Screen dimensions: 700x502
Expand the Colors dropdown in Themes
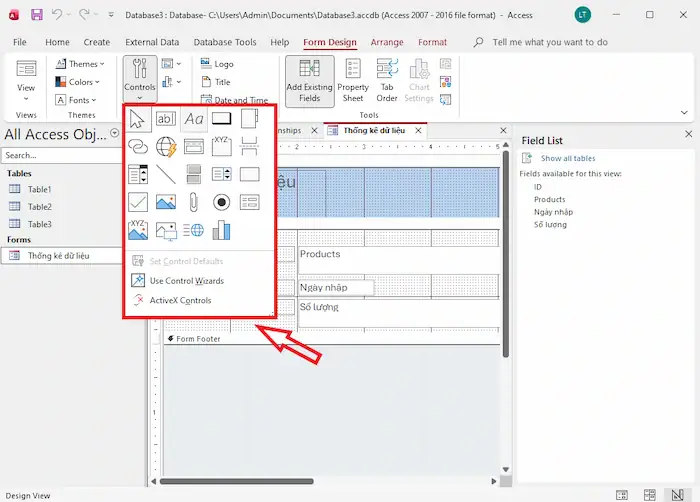[x=82, y=82]
